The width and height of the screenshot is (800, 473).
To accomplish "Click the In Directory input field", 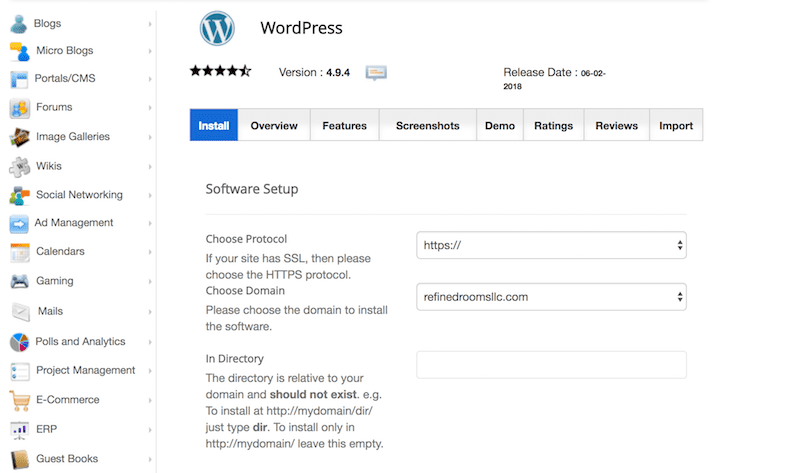I will (x=551, y=365).
